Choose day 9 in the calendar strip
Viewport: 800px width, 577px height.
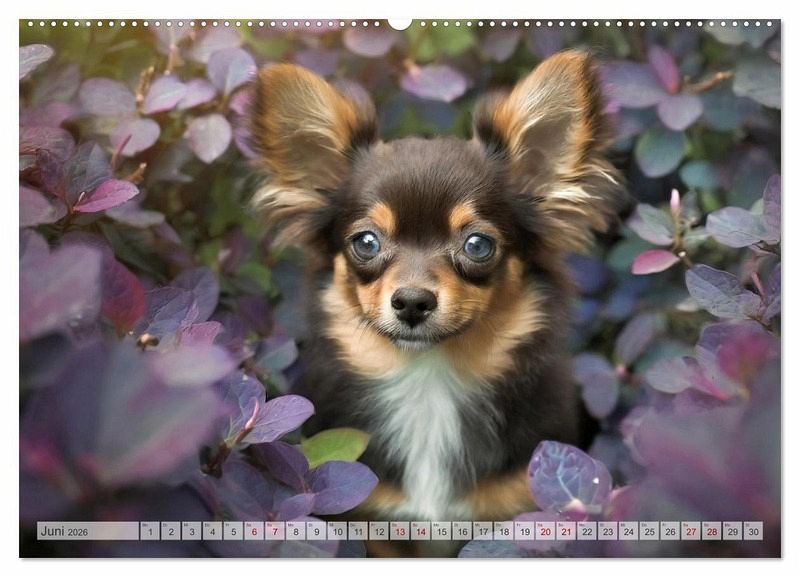click(x=316, y=531)
